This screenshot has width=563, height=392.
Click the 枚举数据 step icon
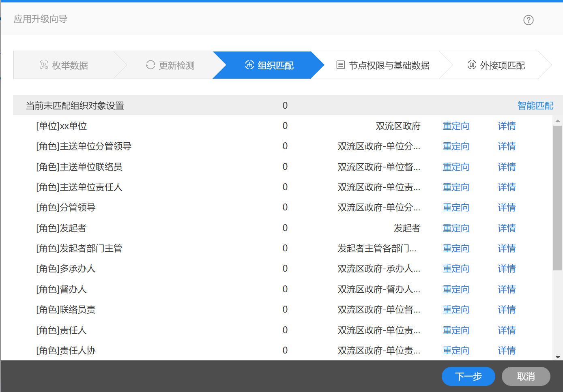coord(44,65)
